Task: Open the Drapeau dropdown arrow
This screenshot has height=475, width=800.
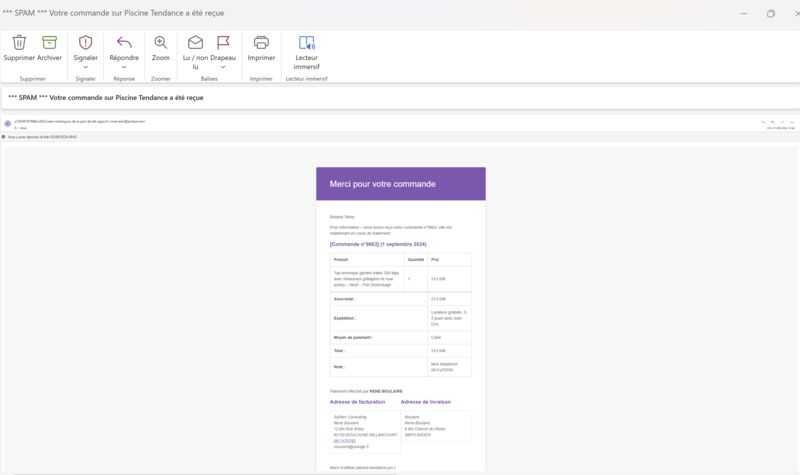Action: coord(223,67)
